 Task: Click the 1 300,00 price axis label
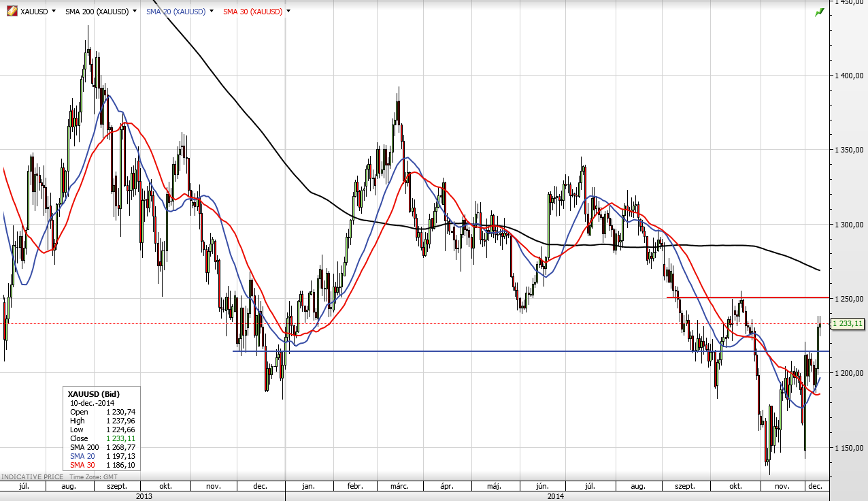pos(849,225)
